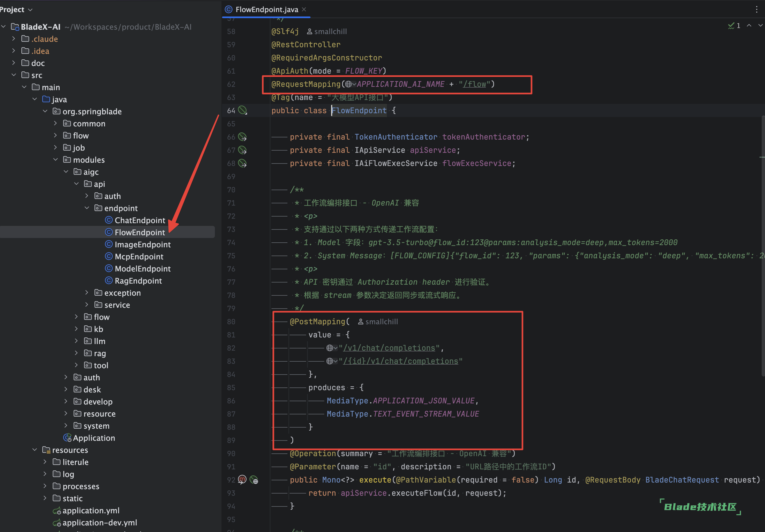
Task: Collapse the aigc package
Action: [66, 171]
